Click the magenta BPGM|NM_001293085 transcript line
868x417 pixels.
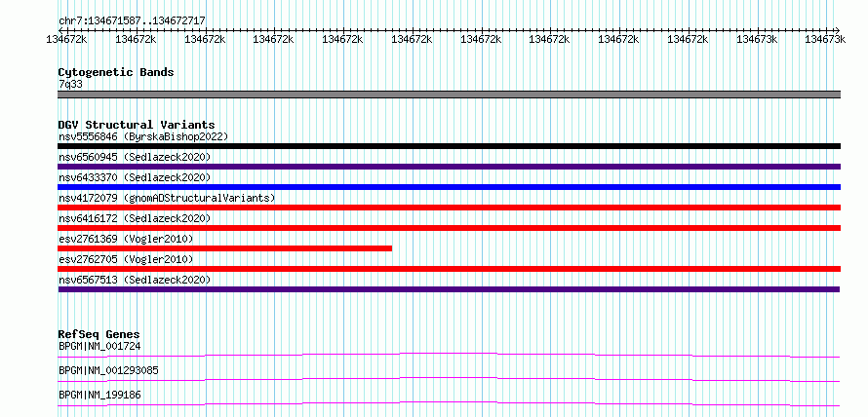(x=449, y=379)
